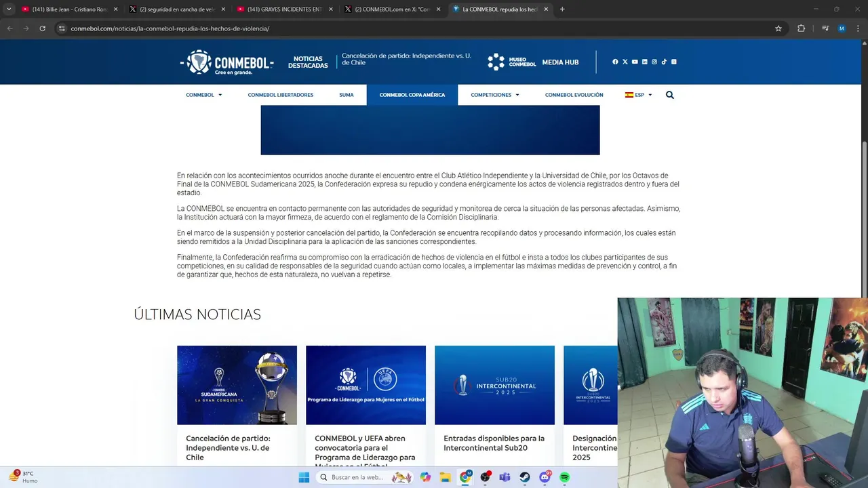The image size is (868, 488).
Task: Open weather widget showing 31°C Humo
Action: [x=24, y=477]
